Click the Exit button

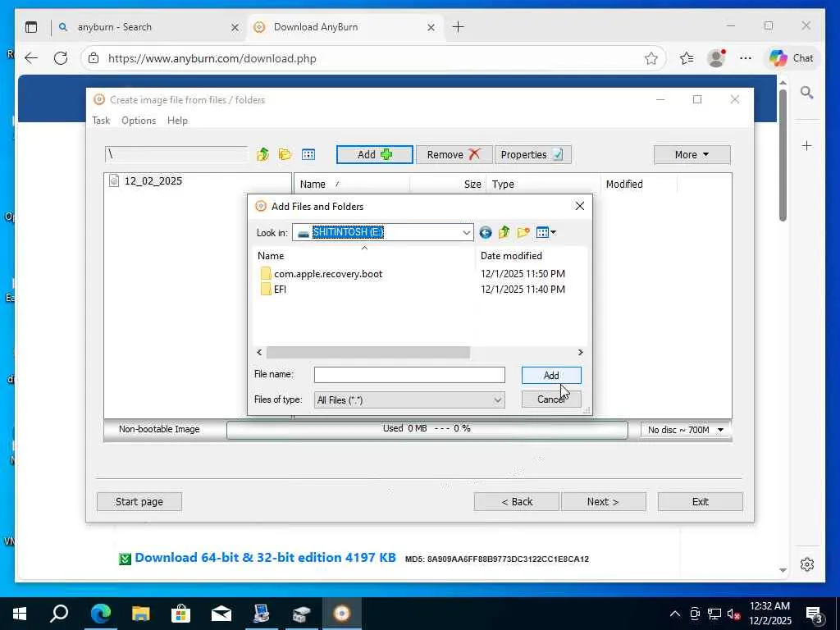tap(701, 502)
